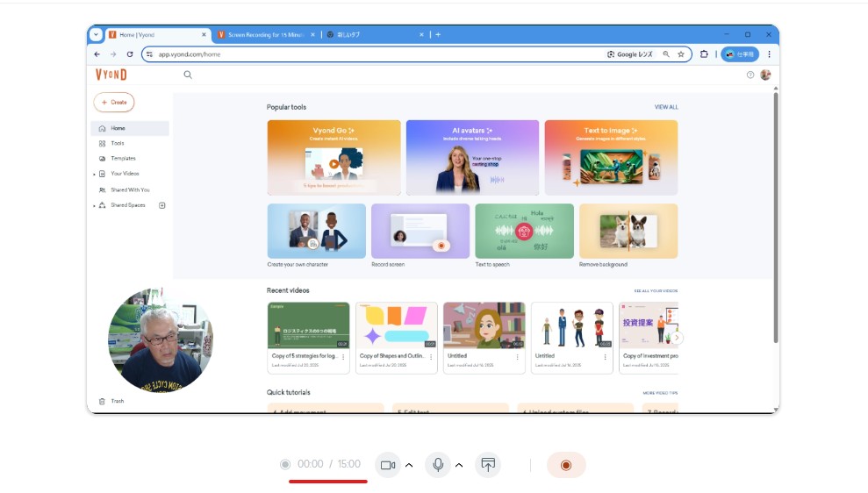Click VIEW ALL popular tools link
The image size is (868, 493).
666,107
